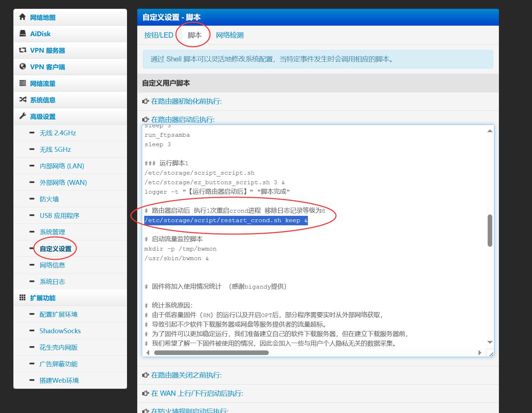Open 防火墙 settings

pyautogui.click(x=49, y=199)
